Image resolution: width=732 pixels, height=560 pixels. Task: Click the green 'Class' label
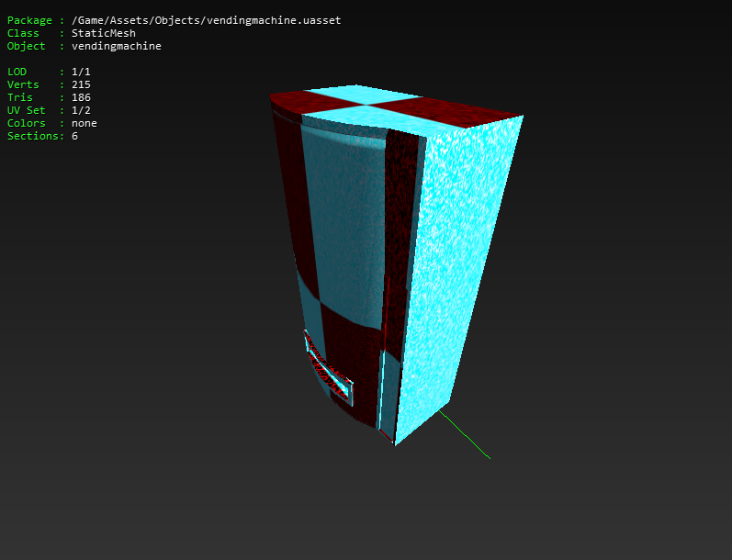pos(23,33)
